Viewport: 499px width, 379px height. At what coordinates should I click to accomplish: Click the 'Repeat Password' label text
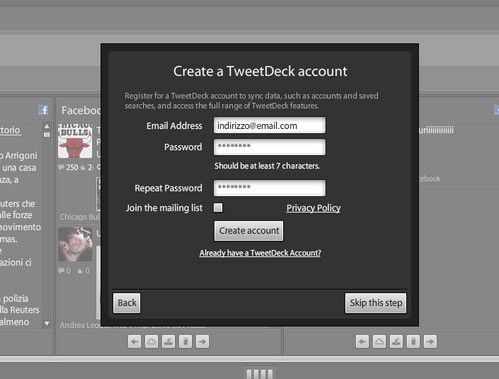point(168,188)
